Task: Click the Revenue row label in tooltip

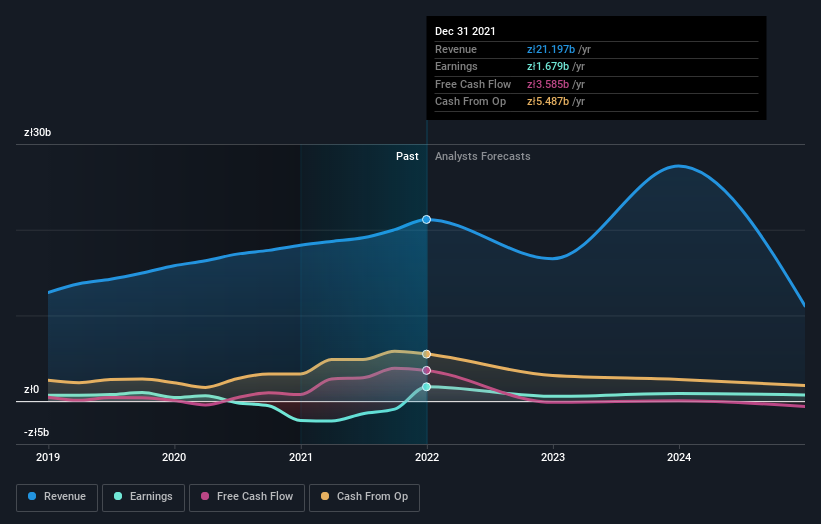Action: [x=456, y=49]
